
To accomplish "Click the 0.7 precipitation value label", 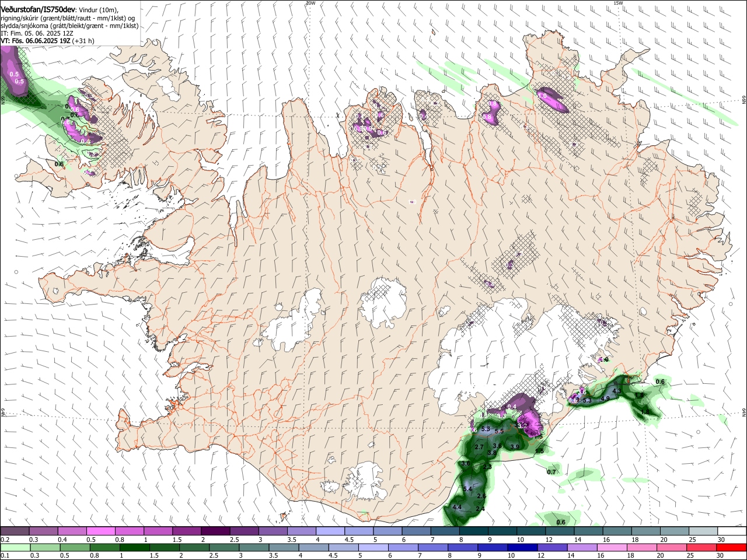I will point(551,472).
